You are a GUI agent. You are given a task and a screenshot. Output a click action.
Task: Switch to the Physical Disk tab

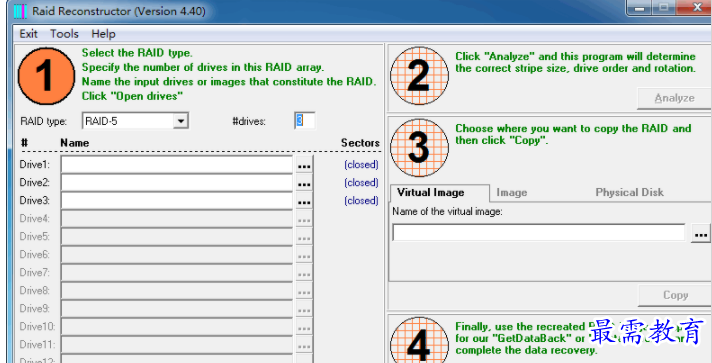tap(629, 193)
